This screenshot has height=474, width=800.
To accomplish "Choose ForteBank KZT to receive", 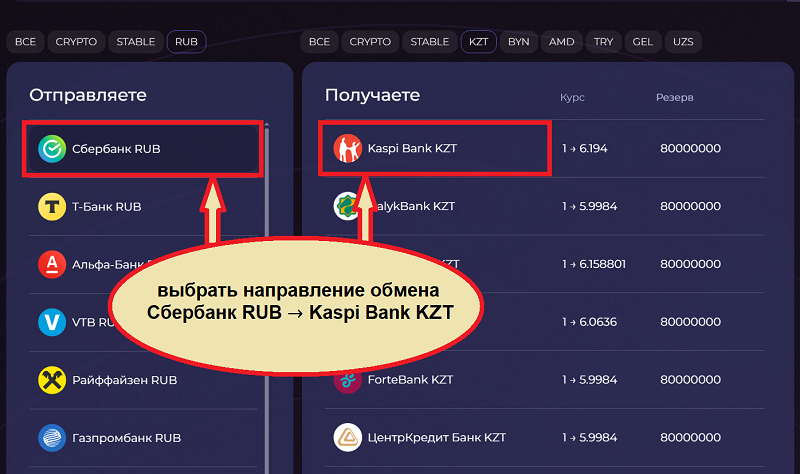I will point(544,380).
